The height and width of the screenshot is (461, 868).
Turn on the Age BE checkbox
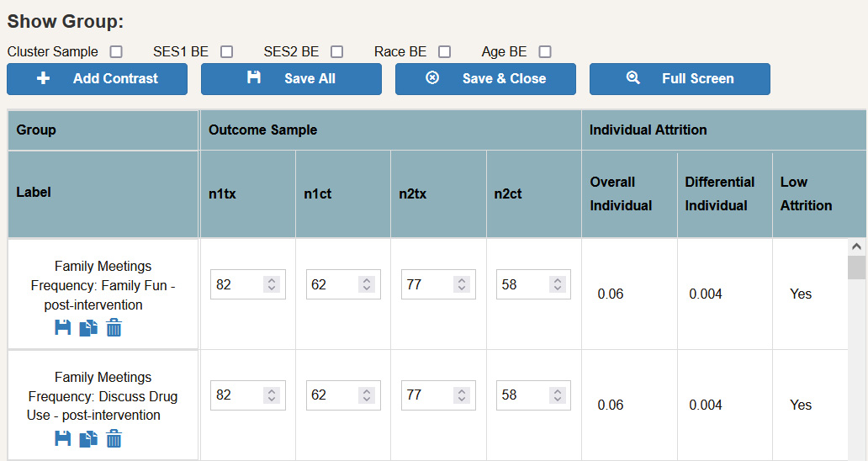545,51
